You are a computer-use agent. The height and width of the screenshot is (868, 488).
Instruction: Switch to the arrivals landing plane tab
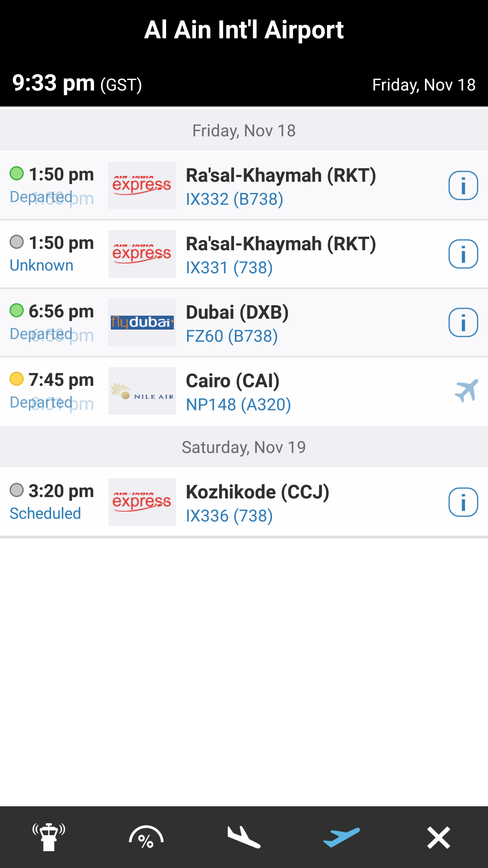pyautogui.click(x=244, y=837)
